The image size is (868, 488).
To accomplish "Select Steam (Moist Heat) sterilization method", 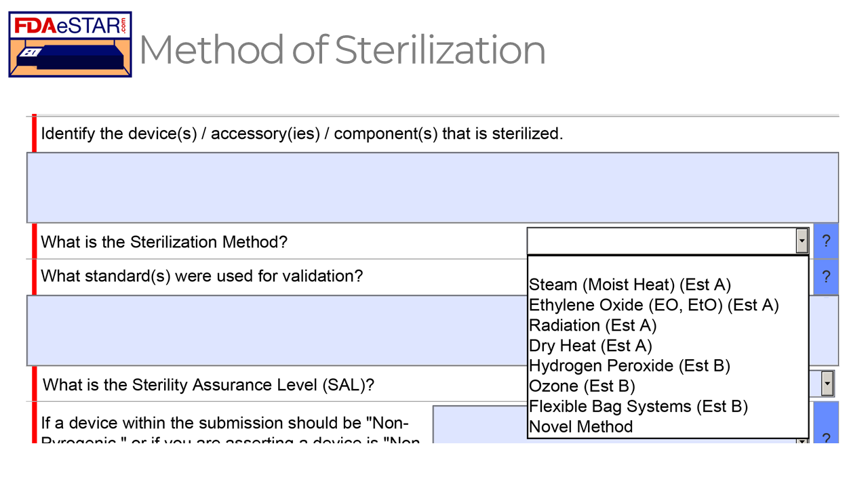I will (x=629, y=285).
